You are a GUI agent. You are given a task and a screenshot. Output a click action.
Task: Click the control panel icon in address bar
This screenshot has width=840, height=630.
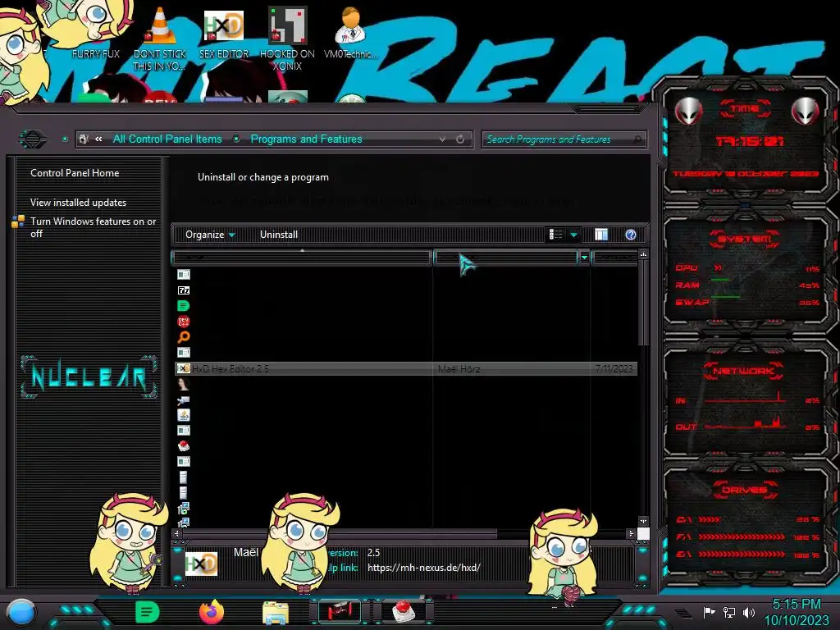pos(84,139)
